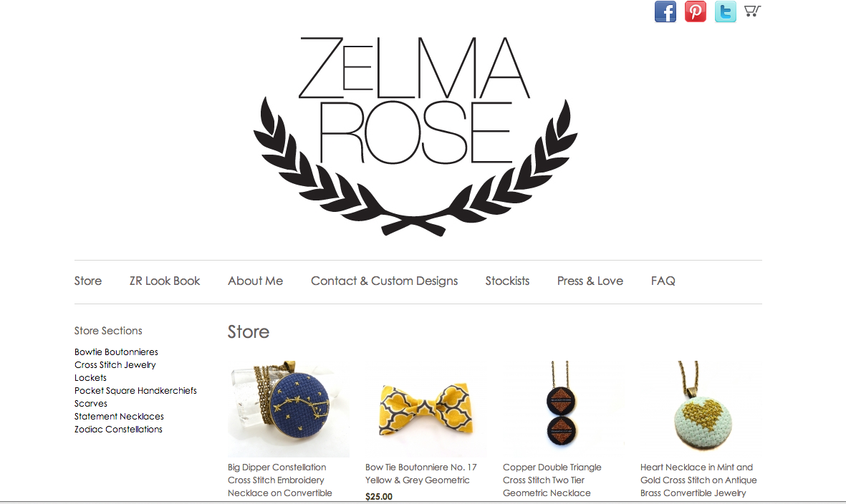
Task: Open the Twitter profile icon
Action: 726,11
